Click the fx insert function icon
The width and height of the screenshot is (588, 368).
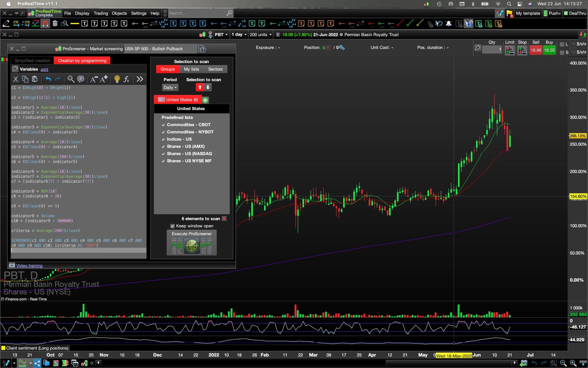coord(126,79)
